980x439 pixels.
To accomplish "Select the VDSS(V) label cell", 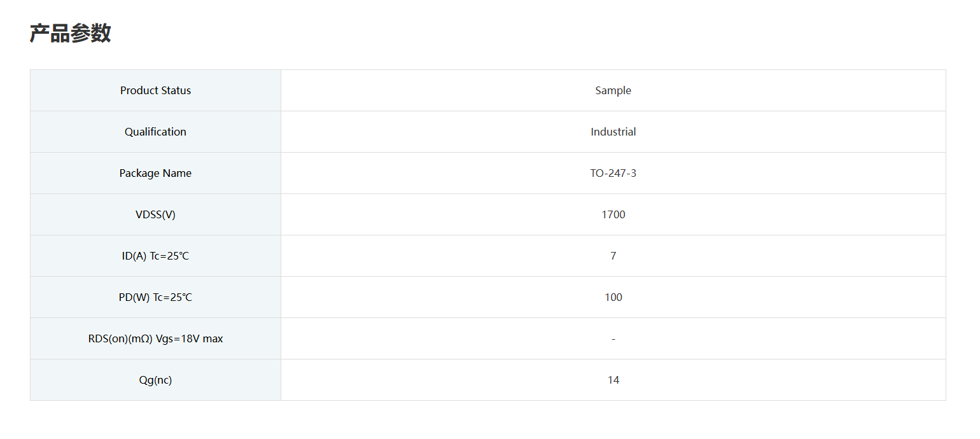I will 155,214.
